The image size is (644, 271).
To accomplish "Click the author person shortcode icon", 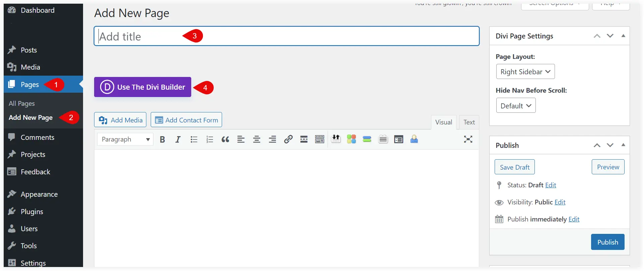I will tap(414, 139).
